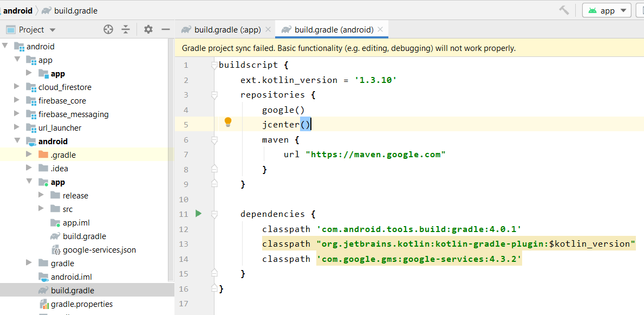Viewport: 644px width, 315px height.
Task: Expand the firebase_core module
Action: (17, 100)
